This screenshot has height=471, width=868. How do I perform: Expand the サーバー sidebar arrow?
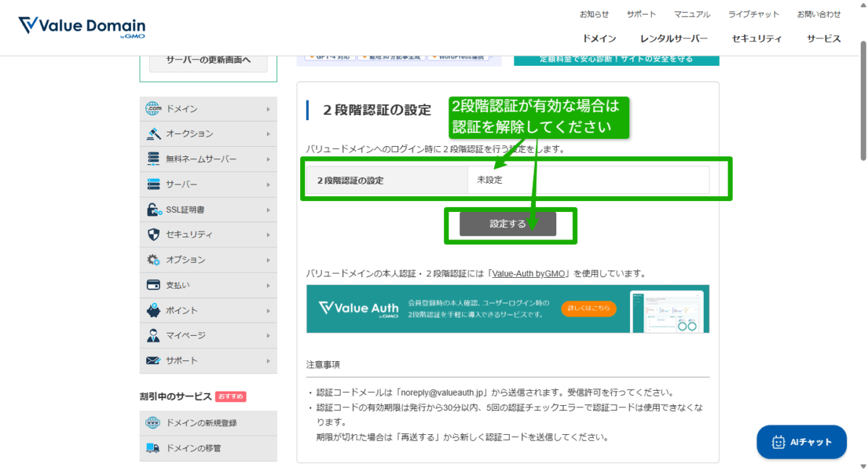(x=268, y=184)
